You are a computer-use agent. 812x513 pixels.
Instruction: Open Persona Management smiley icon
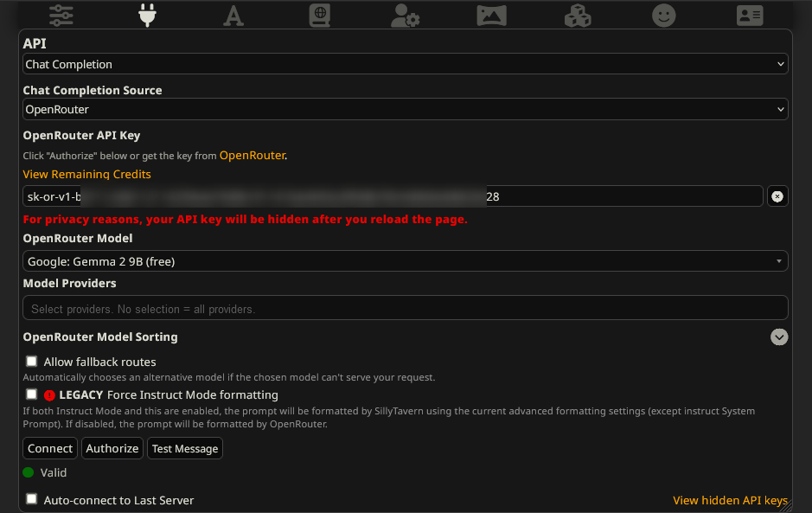click(664, 15)
